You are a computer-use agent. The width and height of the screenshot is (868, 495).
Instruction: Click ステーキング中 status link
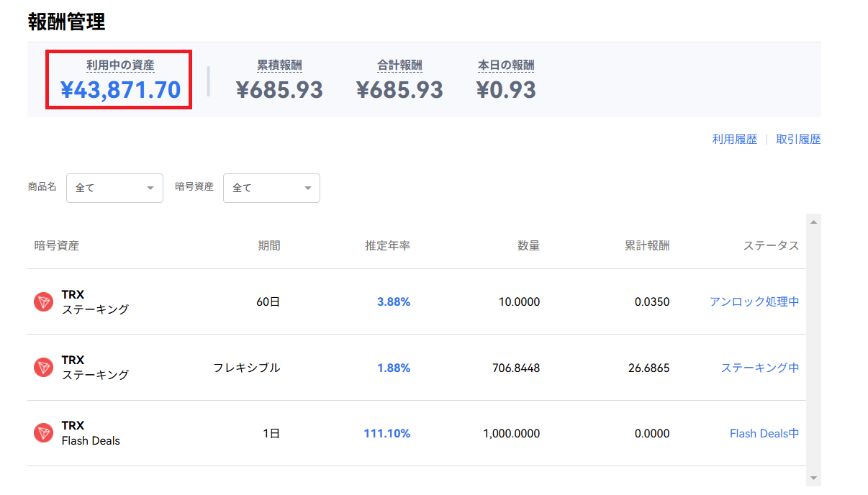coord(760,368)
